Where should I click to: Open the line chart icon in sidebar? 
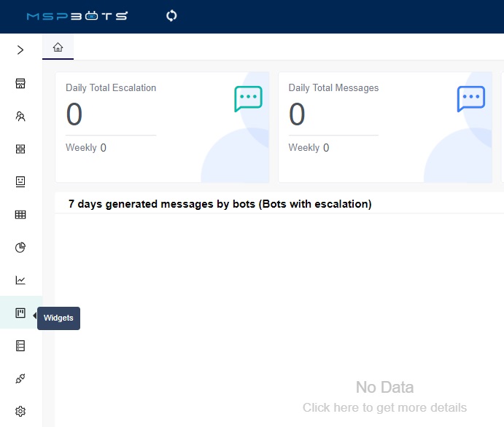click(20, 280)
